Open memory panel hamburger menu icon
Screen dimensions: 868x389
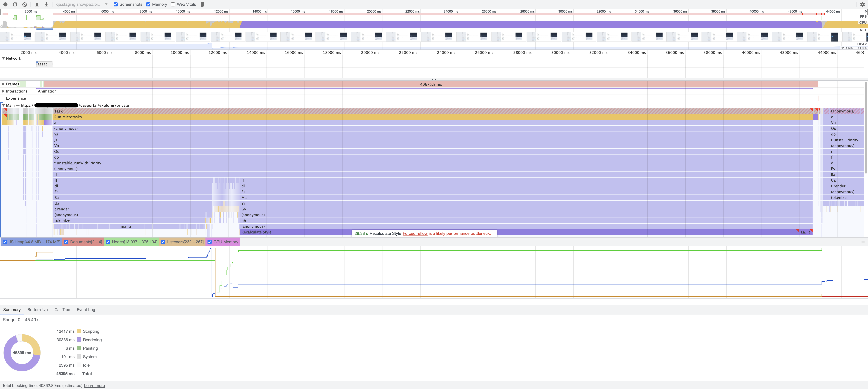point(863,242)
